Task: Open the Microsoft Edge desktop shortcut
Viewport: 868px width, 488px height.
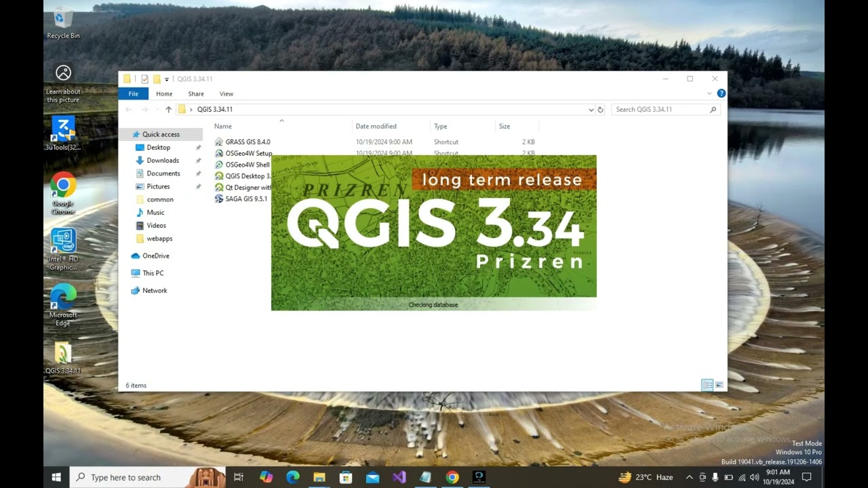Action: pyautogui.click(x=63, y=304)
